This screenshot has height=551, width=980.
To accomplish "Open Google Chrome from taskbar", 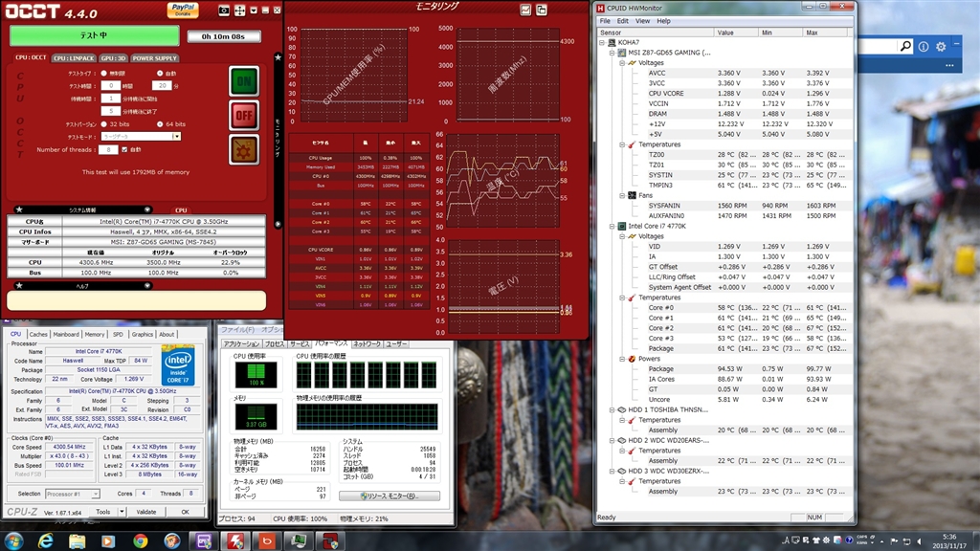I will 140,541.
